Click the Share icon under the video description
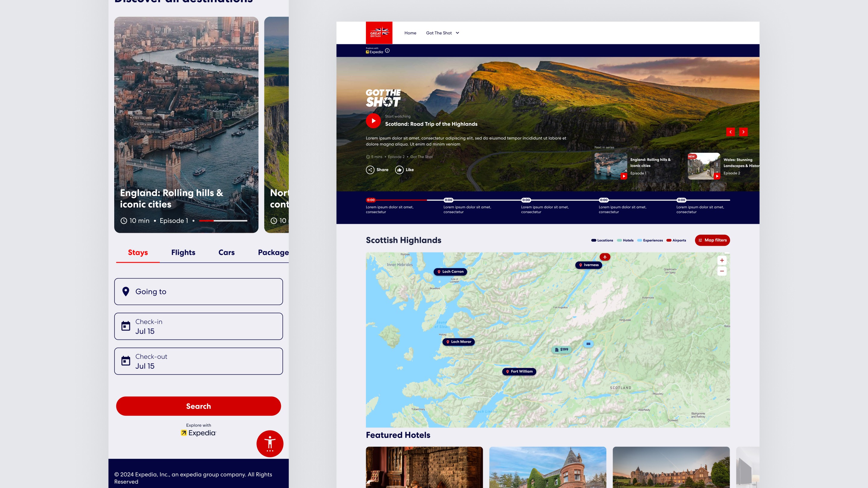The height and width of the screenshot is (488, 868). (x=370, y=170)
